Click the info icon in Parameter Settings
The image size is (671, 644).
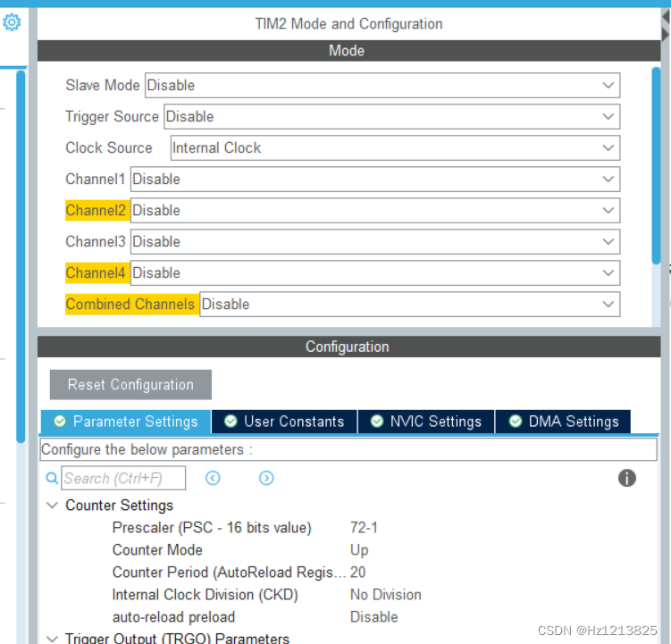click(x=626, y=478)
